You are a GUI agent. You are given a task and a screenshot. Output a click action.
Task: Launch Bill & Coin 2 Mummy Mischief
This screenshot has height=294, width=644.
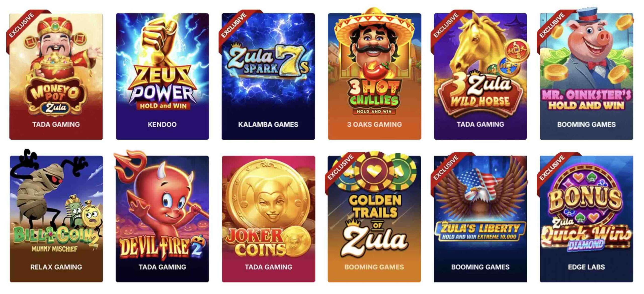tap(56, 219)
